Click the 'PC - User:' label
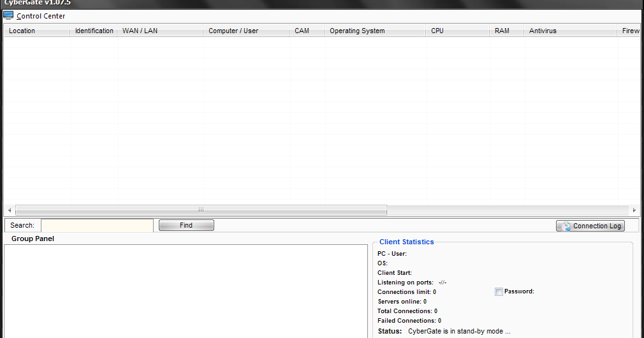 (392, 253)
